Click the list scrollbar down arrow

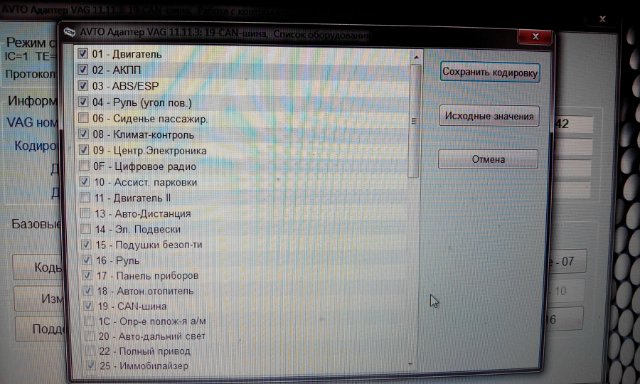[x=410, y=363]
